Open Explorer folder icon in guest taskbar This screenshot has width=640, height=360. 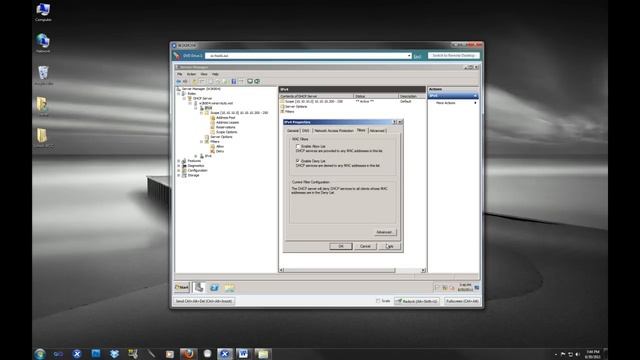click(x=229, y=288)
